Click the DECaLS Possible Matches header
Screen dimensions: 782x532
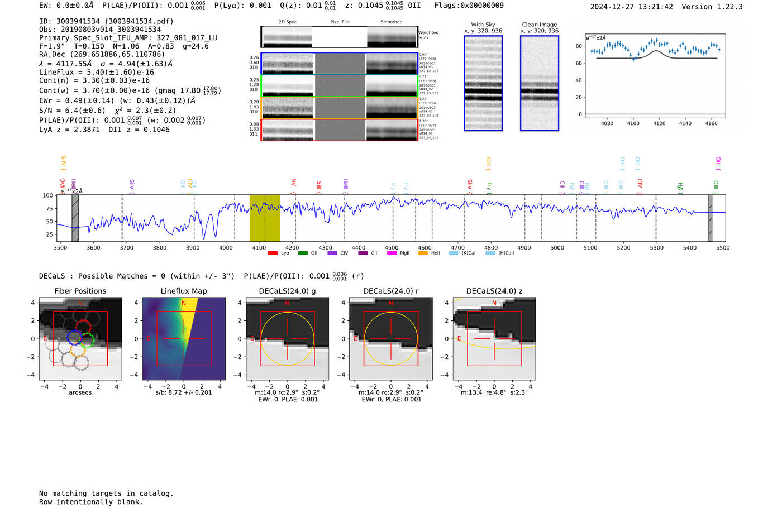point(137,276)
